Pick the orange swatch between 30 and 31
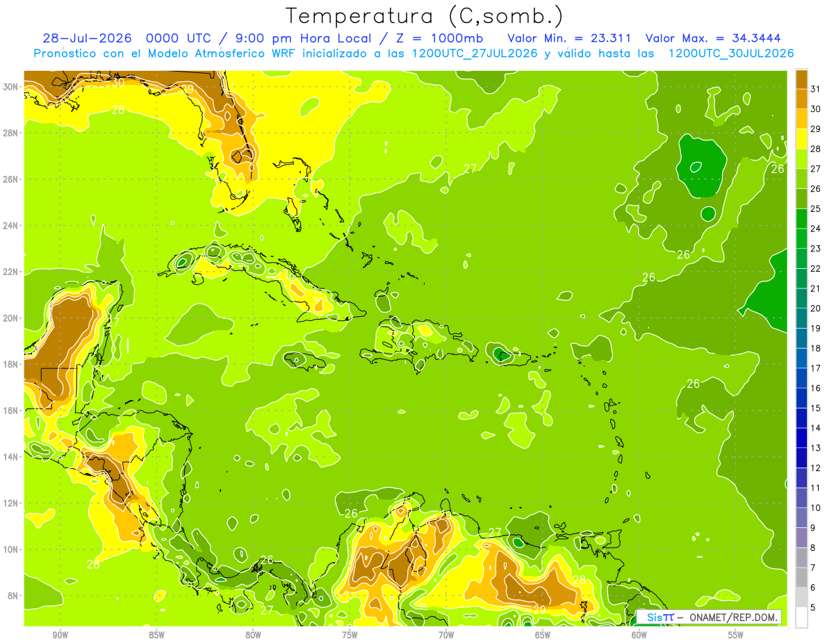Image resolution: width=834 pixels, height=644 pixels. click(801, 99)
